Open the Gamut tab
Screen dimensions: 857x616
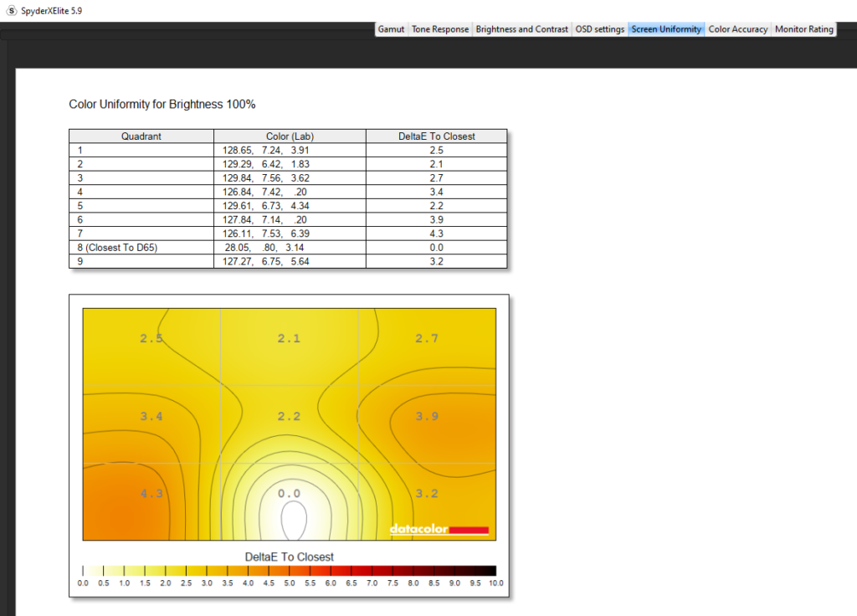(391, 29)
